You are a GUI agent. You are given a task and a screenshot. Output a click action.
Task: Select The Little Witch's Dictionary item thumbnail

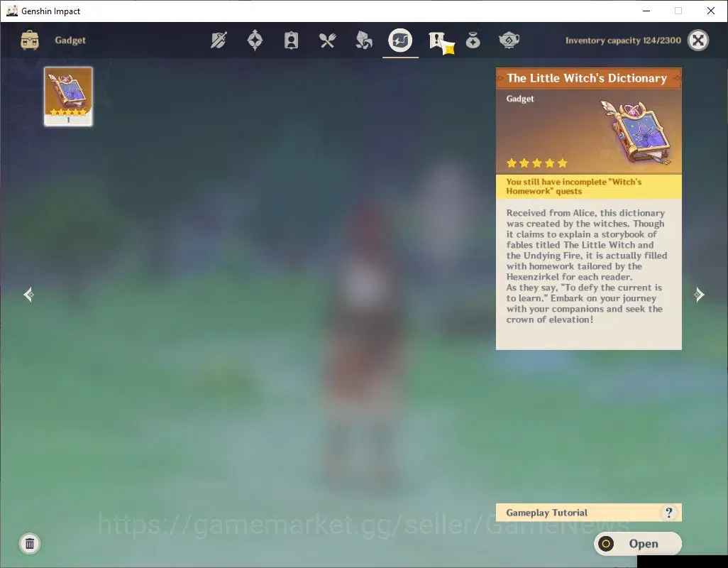pyautogui.click(x=68, y=96)
